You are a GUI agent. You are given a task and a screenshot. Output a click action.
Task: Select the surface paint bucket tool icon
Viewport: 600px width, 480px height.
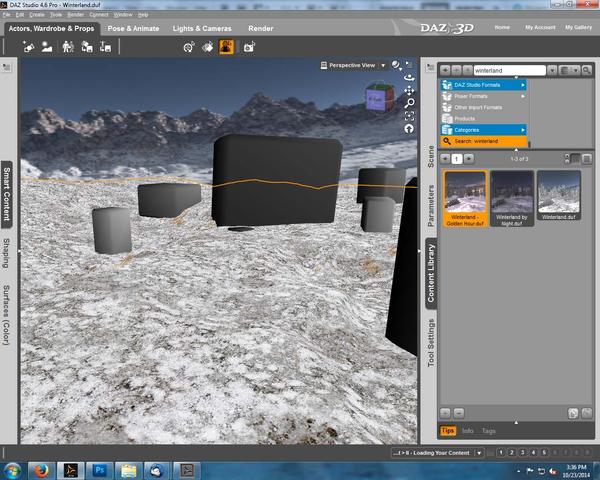click(x=208, y=47)
